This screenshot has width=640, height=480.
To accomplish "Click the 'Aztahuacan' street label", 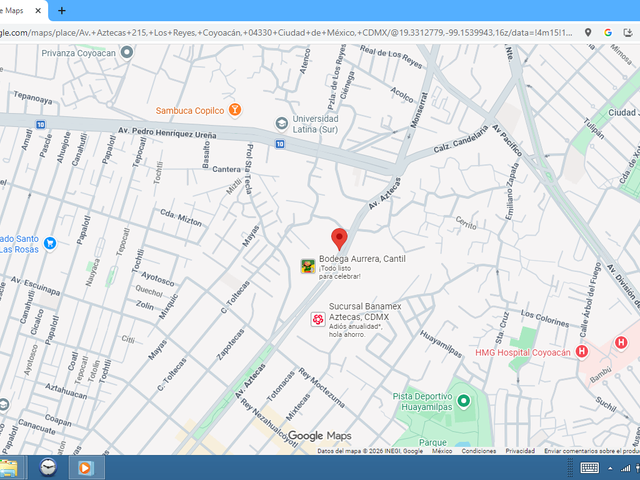I will tap(66, 391).
